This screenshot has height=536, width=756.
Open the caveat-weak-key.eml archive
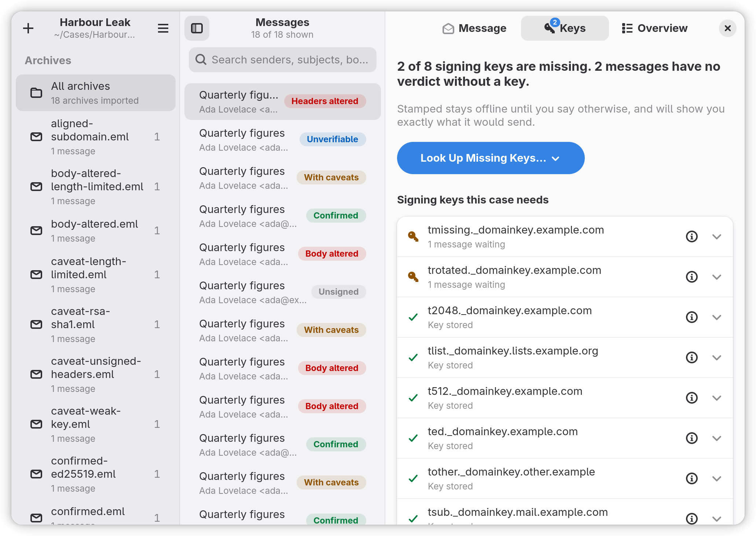95,424
